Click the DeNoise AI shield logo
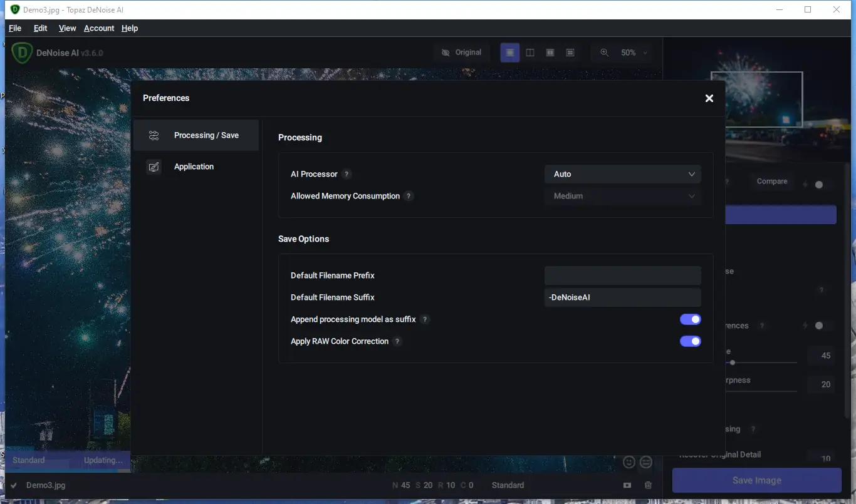The image size is (856, 504). click(21, 53)
